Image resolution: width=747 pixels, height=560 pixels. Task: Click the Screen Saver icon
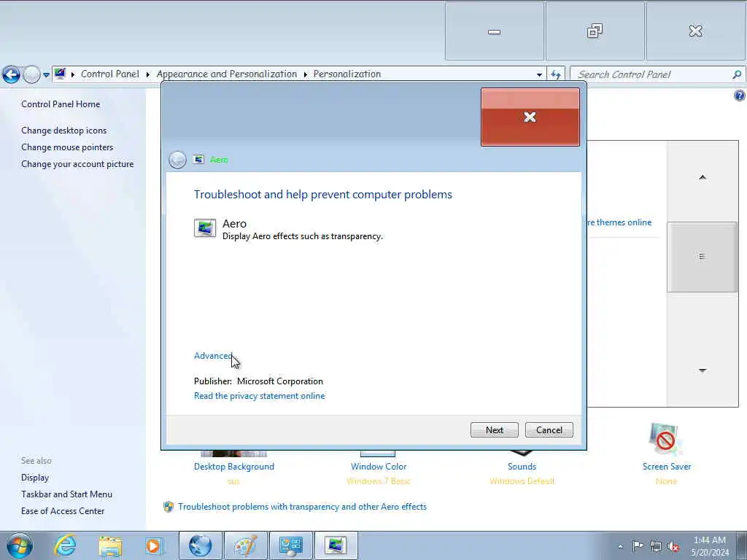tap(665, 440)
